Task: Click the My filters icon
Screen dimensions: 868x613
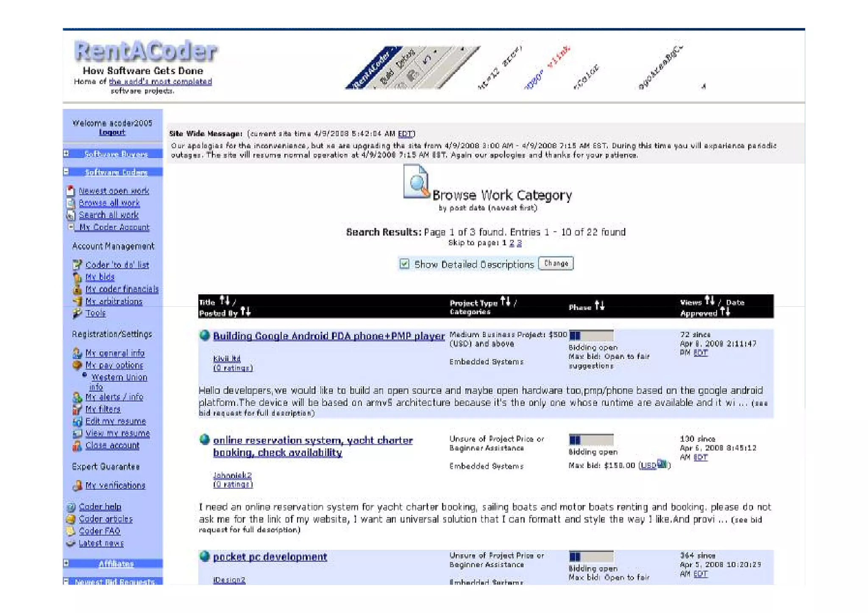Action: (77, 409)
